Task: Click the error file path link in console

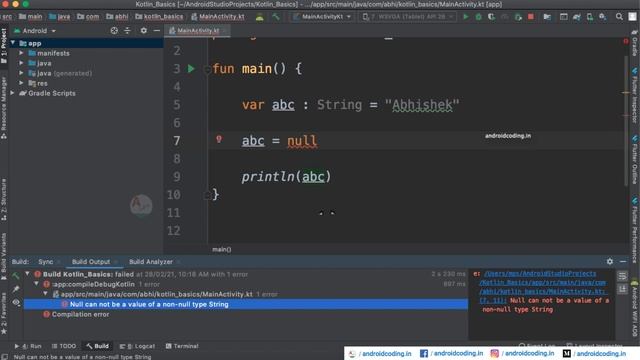Action: tap(543, 287)
